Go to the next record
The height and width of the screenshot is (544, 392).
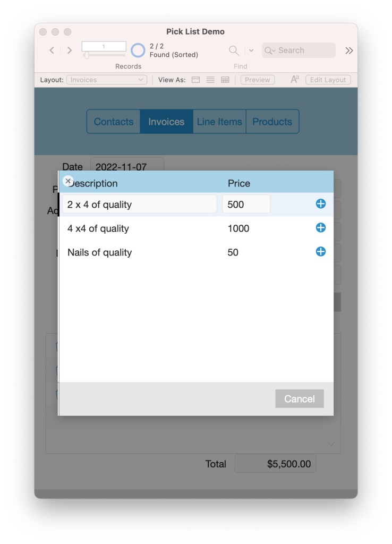70,50
